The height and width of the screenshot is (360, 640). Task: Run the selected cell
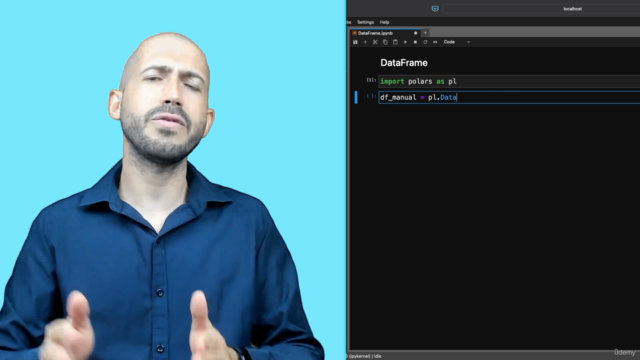405,42
